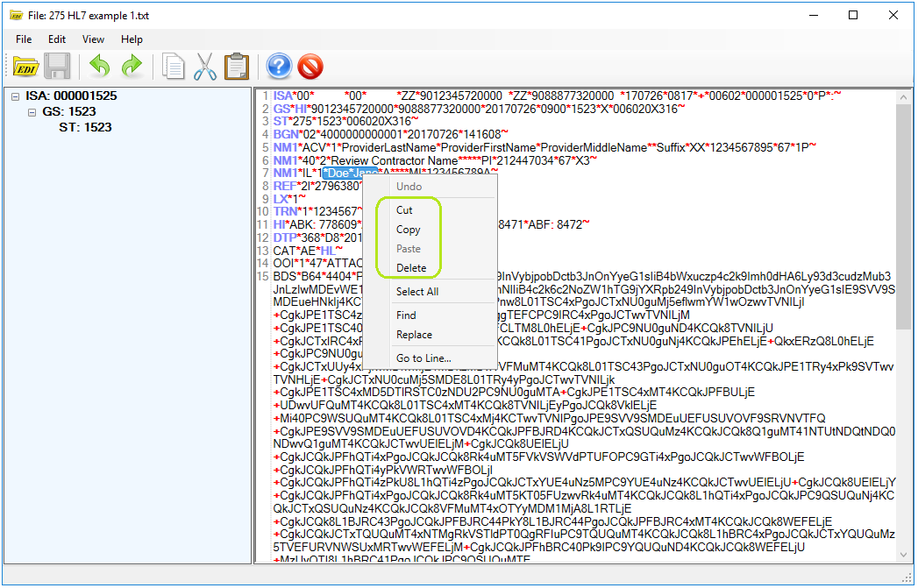Open help via the question mark icon
The height and width of the screenshot is (588, 918).
coord(278,67)
